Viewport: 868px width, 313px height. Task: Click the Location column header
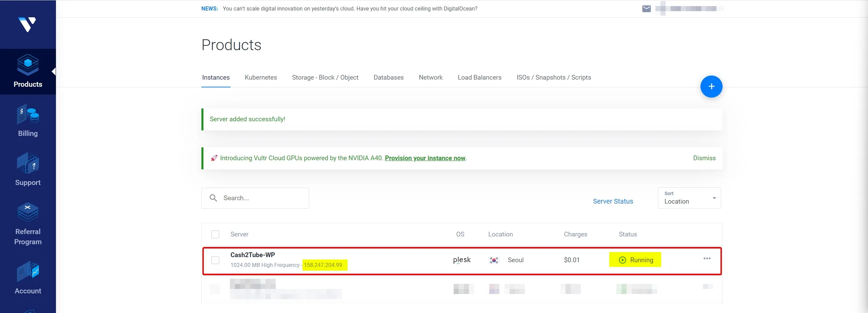tap(500, 234)
